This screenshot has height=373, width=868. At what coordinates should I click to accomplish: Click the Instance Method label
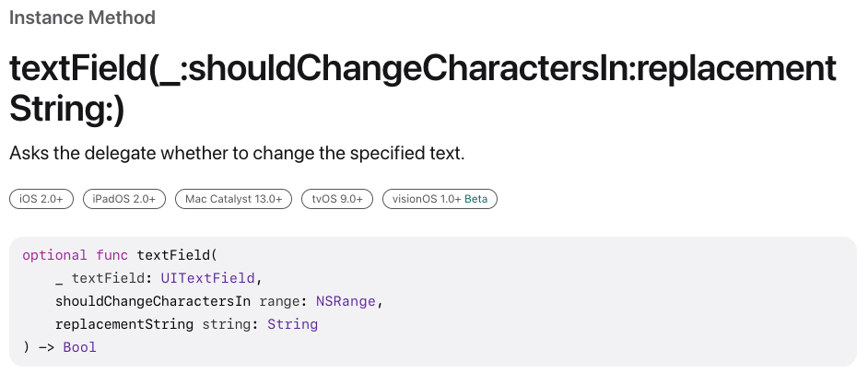(82, 17)
